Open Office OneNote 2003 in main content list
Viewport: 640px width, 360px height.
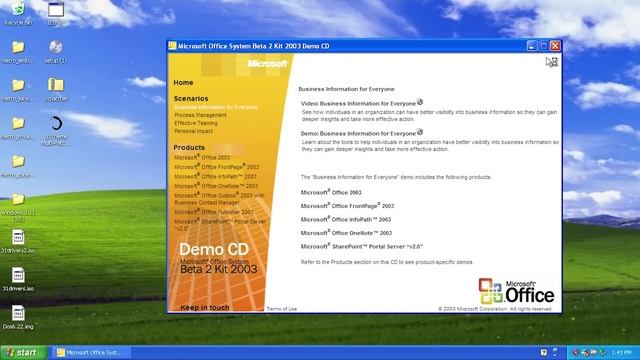pos(346,233)
